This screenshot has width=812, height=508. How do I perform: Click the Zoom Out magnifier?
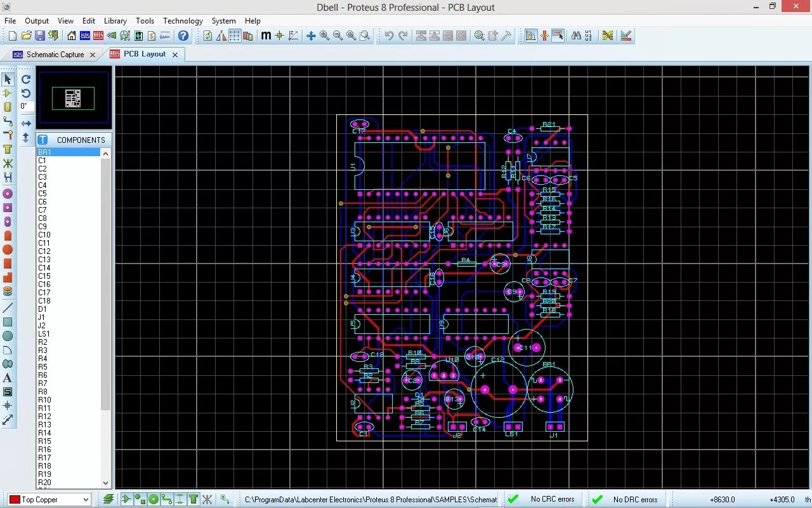tap(337, 36)
